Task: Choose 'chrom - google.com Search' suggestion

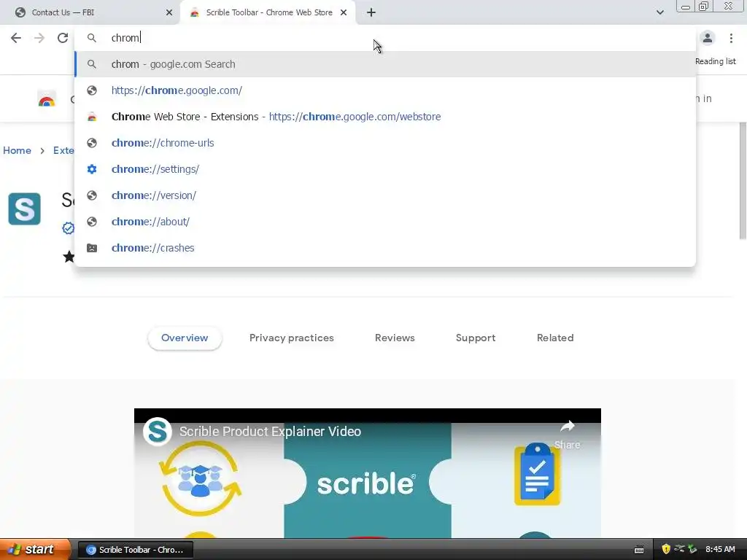Action: [385, 64]
